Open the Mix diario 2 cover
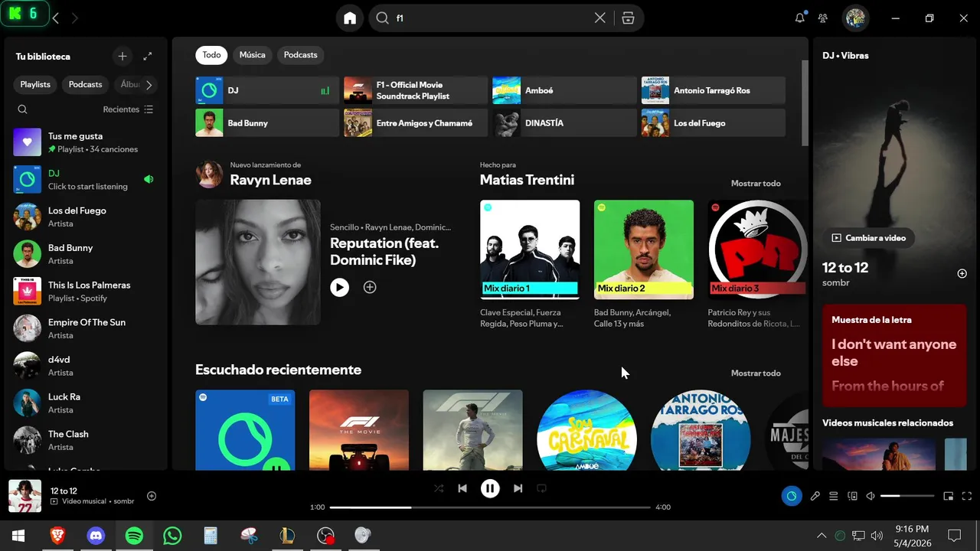Image resolution: width=980 pixels, height=551 pixels. pos(644,249)
